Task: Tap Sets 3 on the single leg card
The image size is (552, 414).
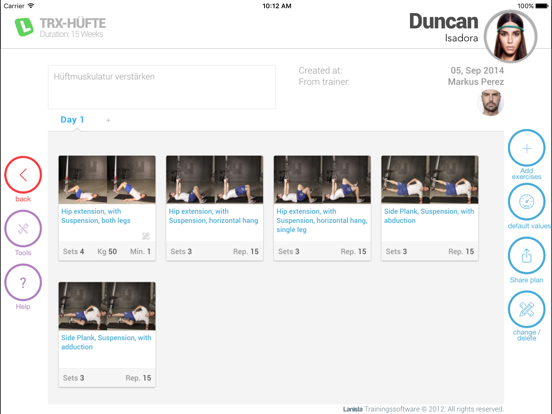Action: [x=289, y=251]
